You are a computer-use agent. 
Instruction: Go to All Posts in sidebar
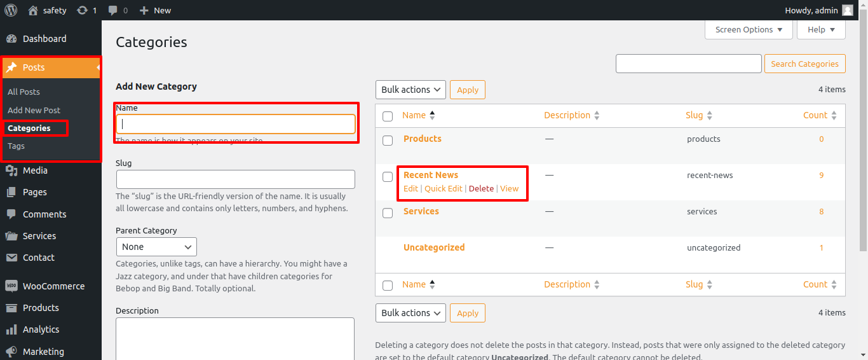24,92
